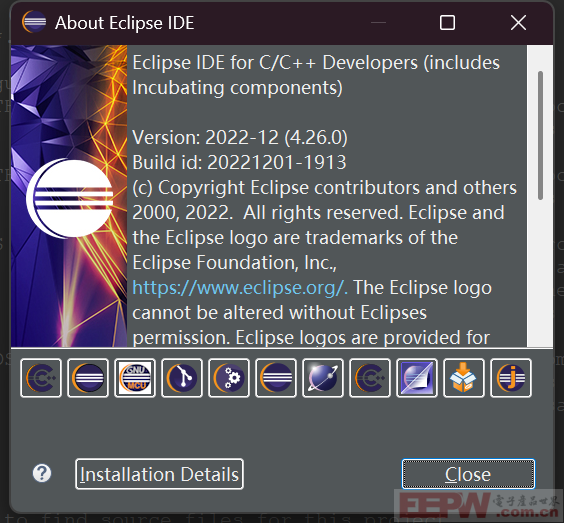Click the GNU MCU feature icon
The height and width of the screenshot is (523, 564).
click(x=135, y=378)
